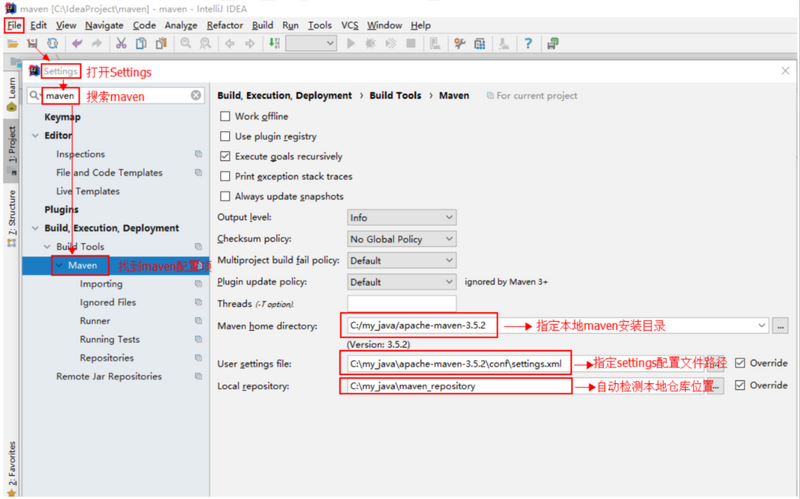Viewport: 800px width, 499px height.
Task: Toggle Override for User settings file
Action: (x=740, y=363)
